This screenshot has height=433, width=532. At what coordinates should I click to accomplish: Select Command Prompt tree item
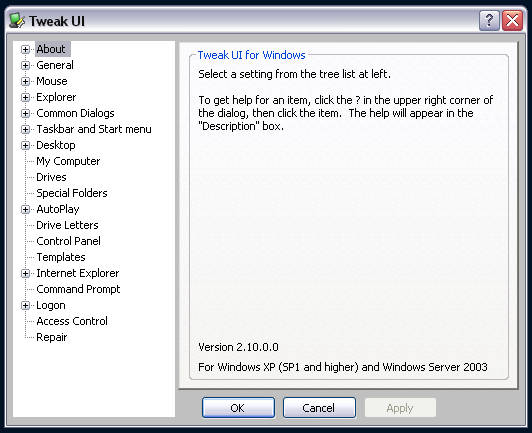point(78,289)
